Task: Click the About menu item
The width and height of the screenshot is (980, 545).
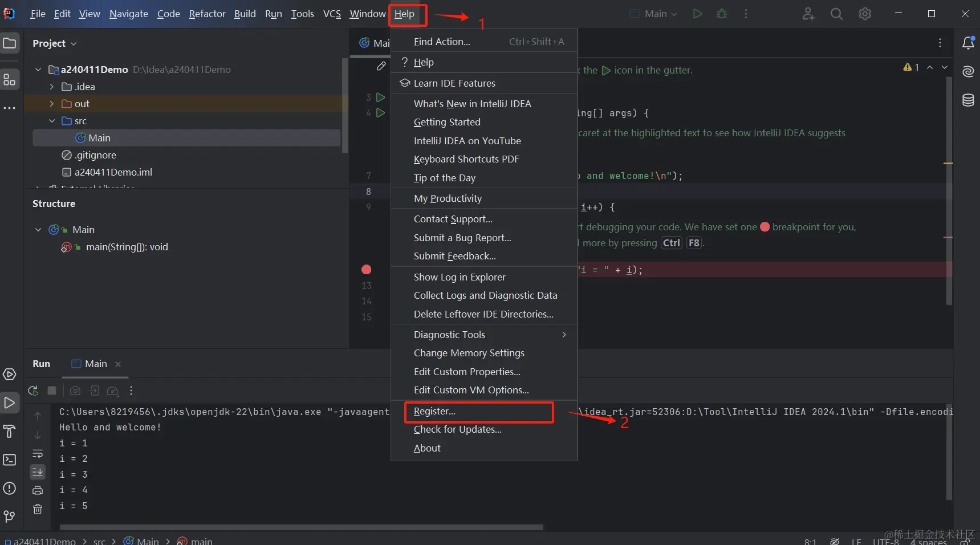Action: tap(484, 448)
